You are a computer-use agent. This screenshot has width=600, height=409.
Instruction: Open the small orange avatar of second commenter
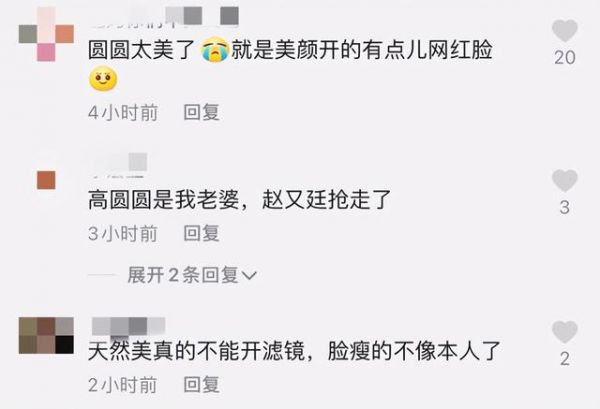pyautogui.click(x=46, y=180)
